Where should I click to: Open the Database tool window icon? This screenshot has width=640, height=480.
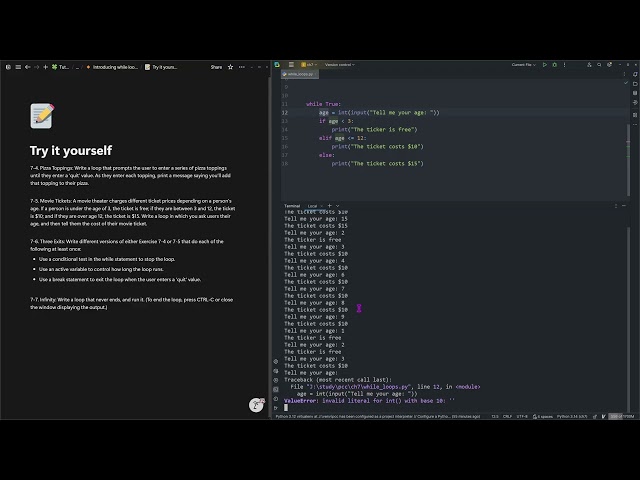pyautogui.click(x=635, y=93)
